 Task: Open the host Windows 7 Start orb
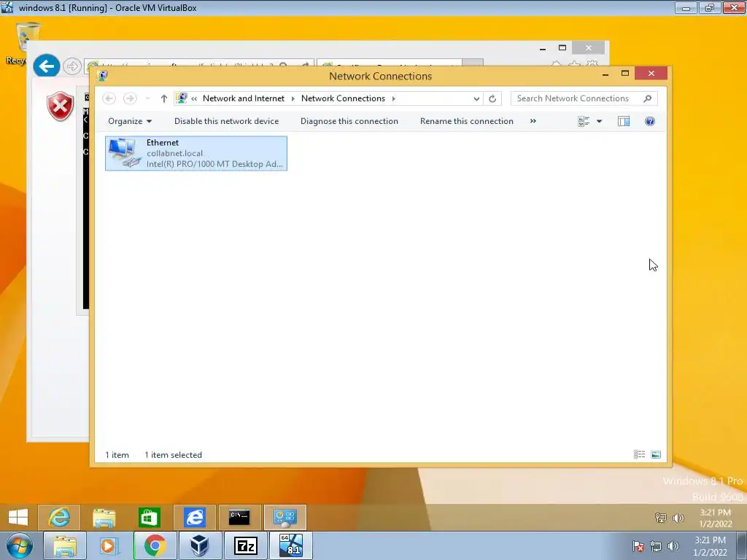pyautogui.click(x=19, y=545)
